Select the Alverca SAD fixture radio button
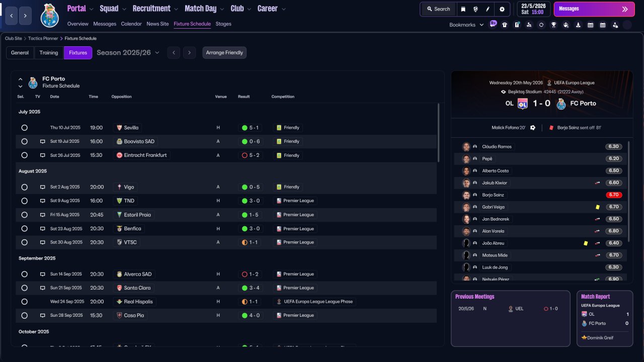Viewport: 644px width, 362px height. [x=24, y=274]
